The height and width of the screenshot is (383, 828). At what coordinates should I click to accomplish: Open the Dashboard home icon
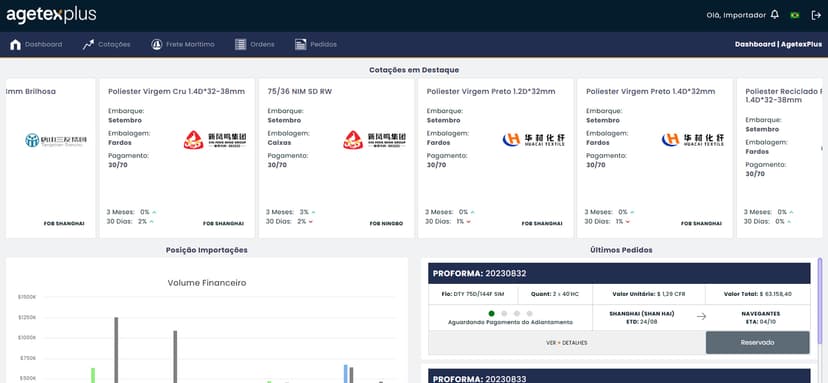(15, 44)
